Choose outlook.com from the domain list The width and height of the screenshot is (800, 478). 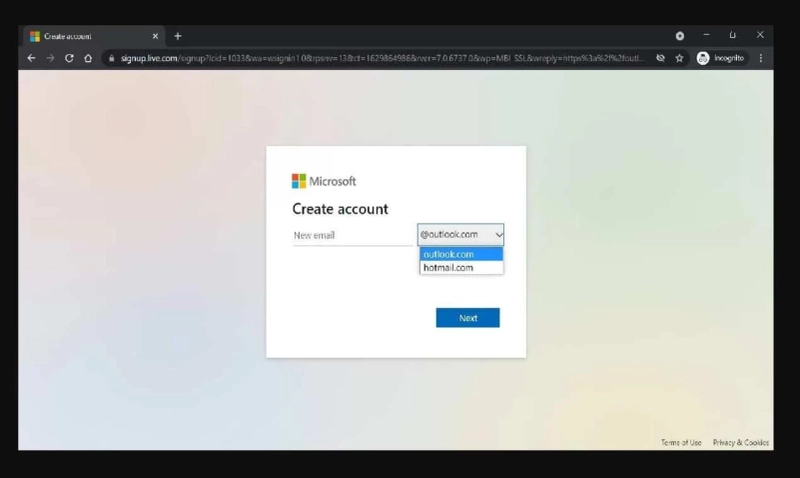point(461,254)
